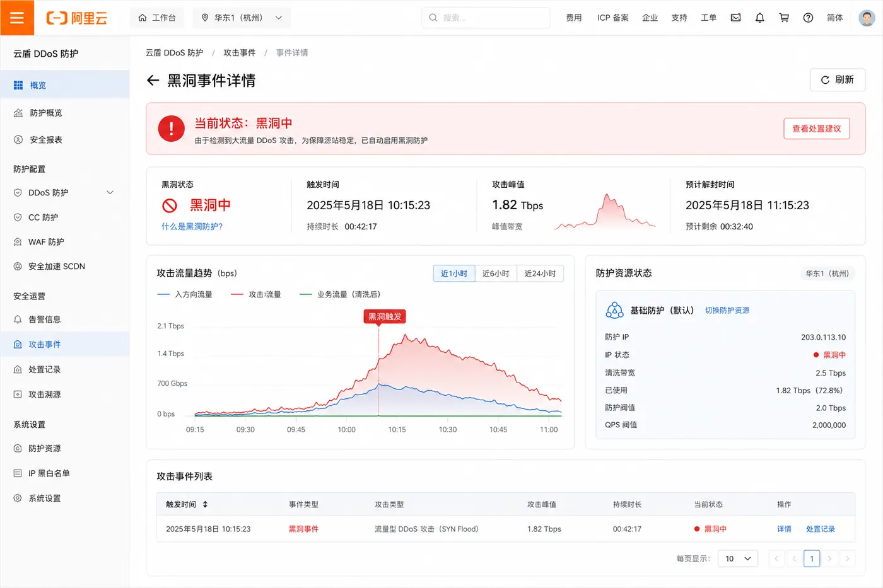The image size is (883, 588).
Task: Go back using the arrow beside 黑洞事件详情
Action: pos(153,81)
